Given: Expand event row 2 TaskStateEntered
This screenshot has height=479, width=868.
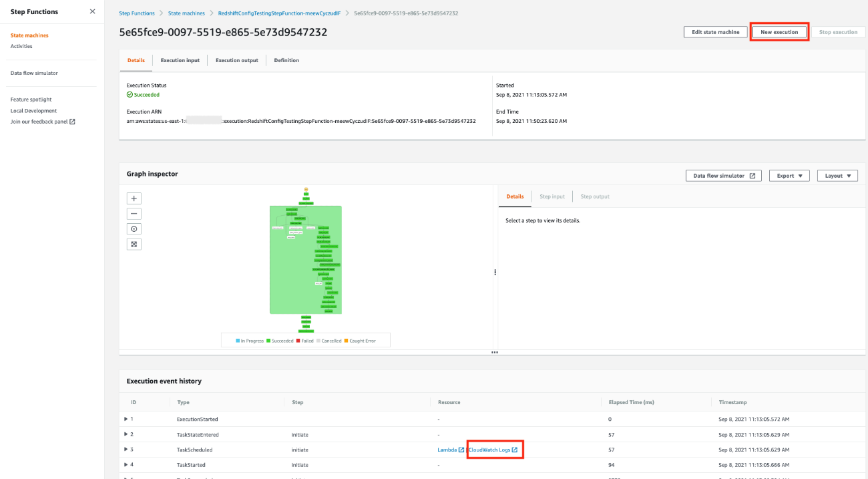Looking at the screenshot, I should click(126, 434).
